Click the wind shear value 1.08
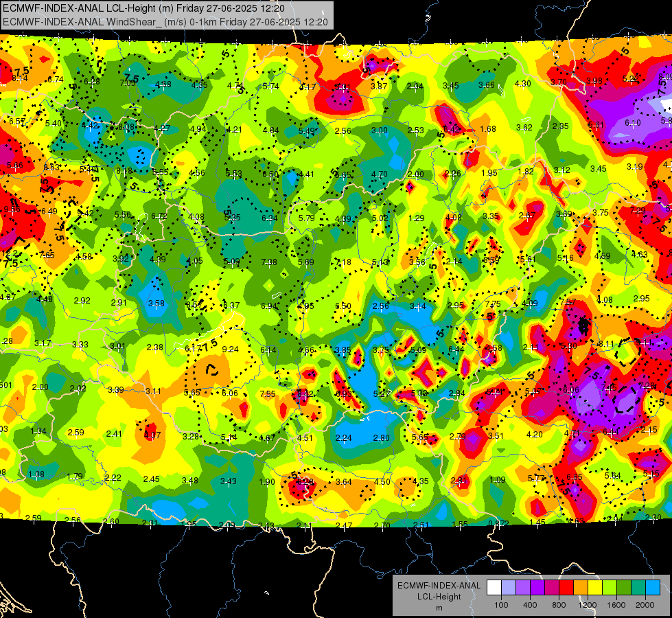The width and height of the screenshot is (672, 618). click(36, 474)
